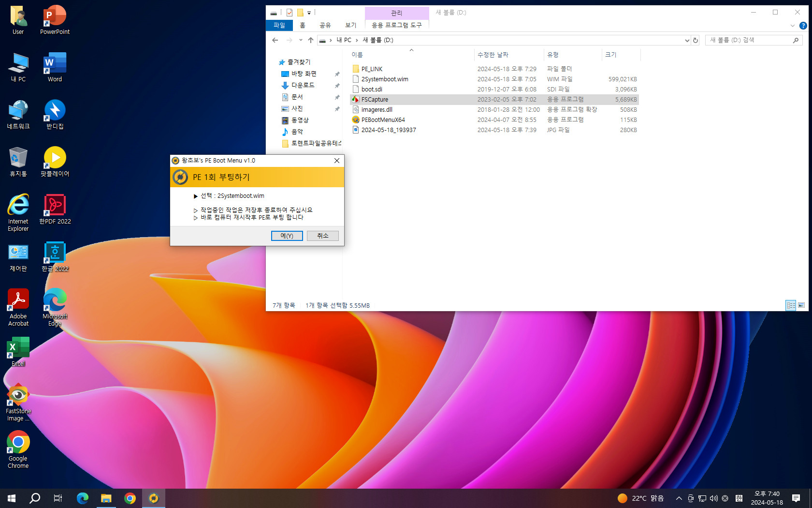
Task: Click the volume speaker tray icon
Action: [714, 498]
